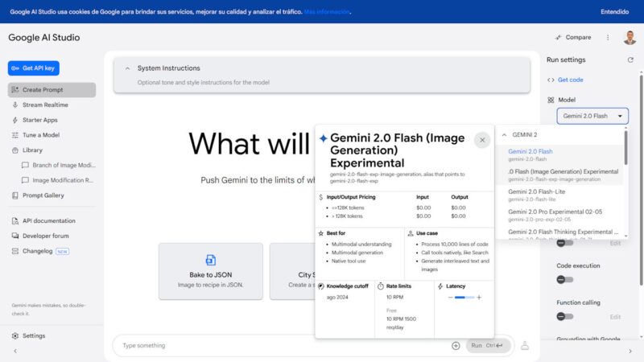Screen dimensions: 644x362
Task: Click Edit next to Function calling
Action: (x=615, y=317)
